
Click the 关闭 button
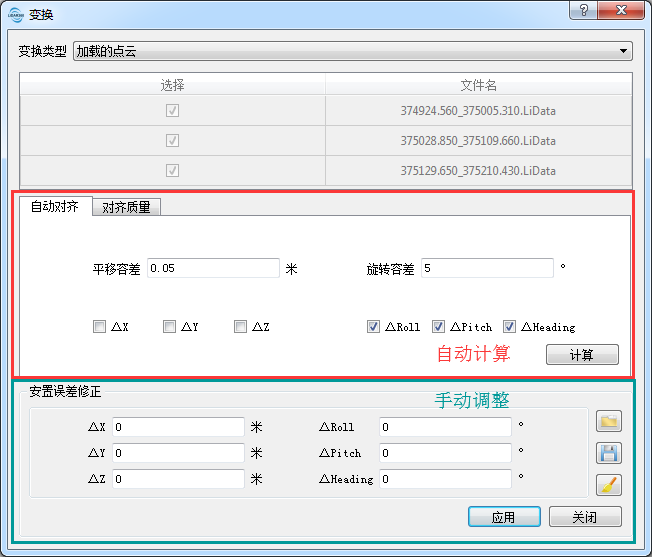click(x=585, y=517)
